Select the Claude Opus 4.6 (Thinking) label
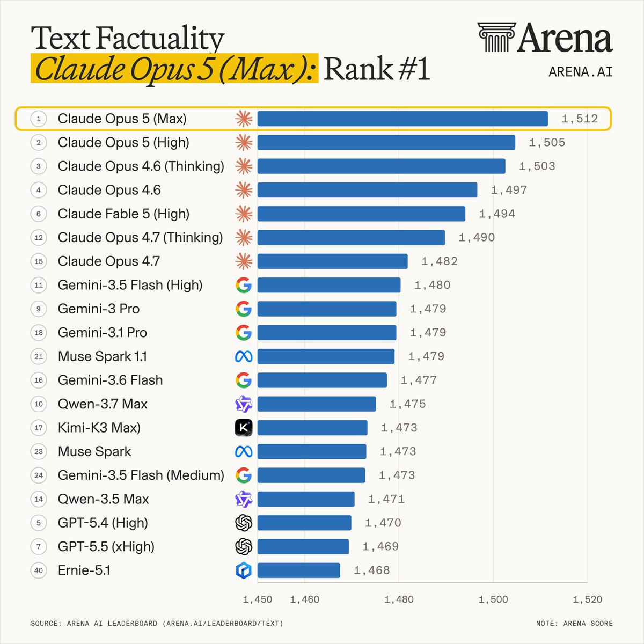This screenshot has width=644, height=644. pos(141,166)
